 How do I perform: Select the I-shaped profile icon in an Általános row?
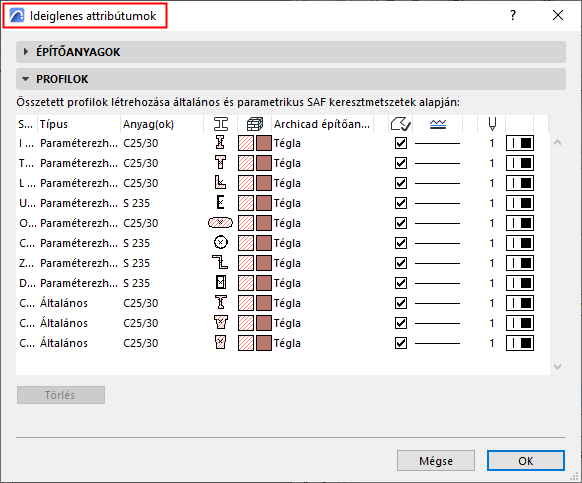point(220,303)
